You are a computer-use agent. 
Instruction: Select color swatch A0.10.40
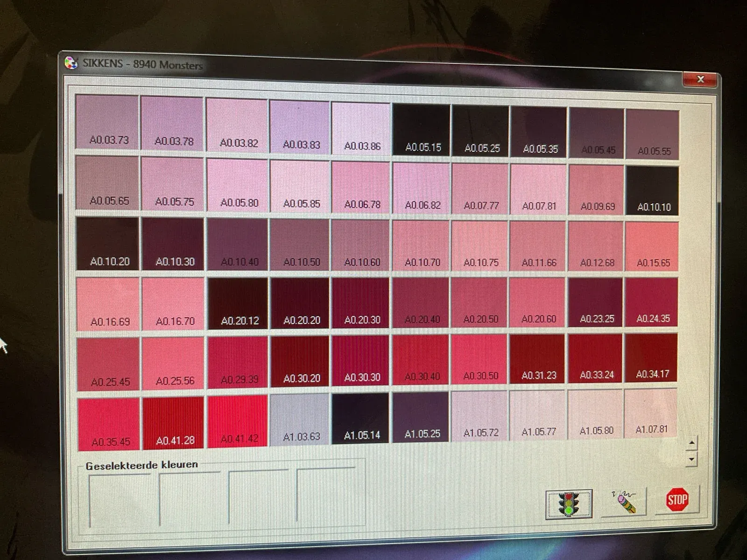click(238, 245)
